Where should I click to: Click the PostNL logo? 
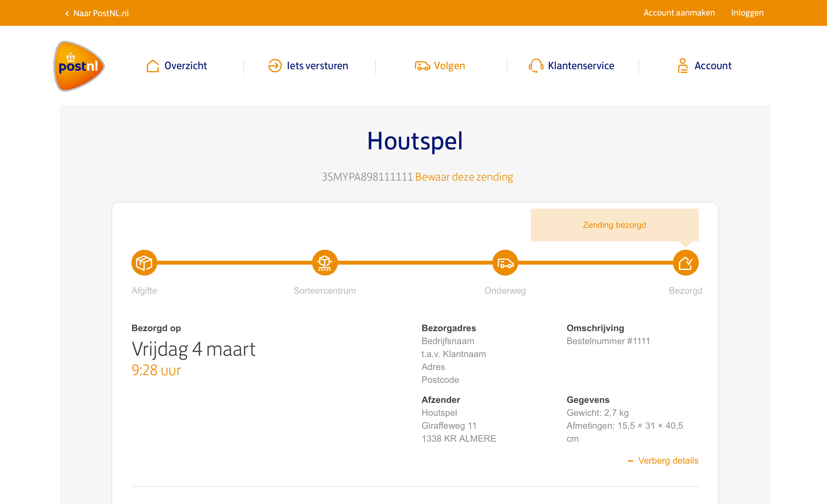click(79, 66)
